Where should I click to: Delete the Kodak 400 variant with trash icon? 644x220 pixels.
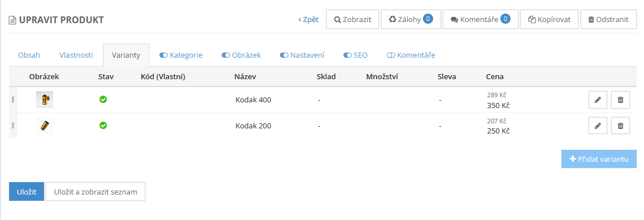tap(621, 100)
